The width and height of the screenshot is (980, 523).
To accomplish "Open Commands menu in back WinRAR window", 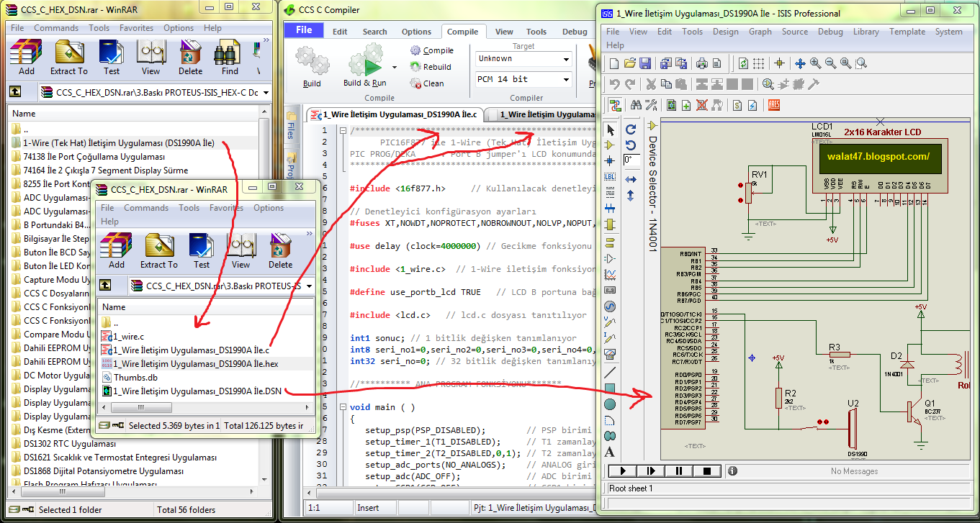I will point(56,28).
